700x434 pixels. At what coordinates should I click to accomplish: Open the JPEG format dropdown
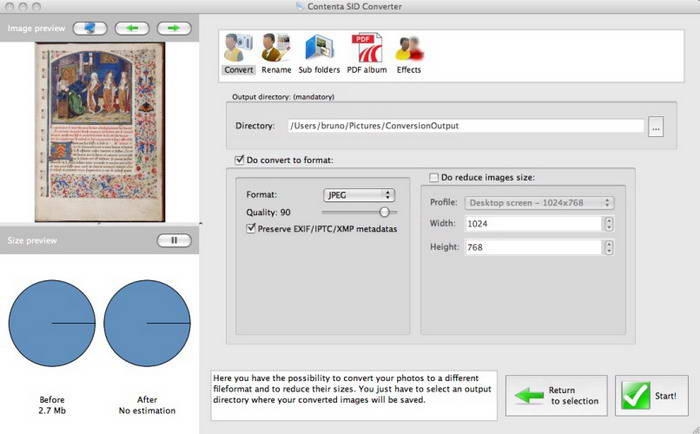click(358, 195)
